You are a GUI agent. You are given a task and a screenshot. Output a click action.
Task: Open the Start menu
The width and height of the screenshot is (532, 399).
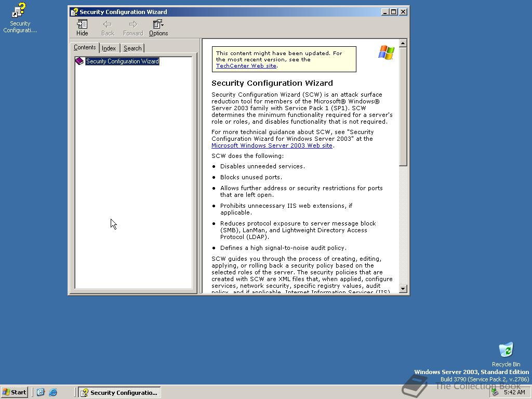pyautogui.click(x=14, y=392)
